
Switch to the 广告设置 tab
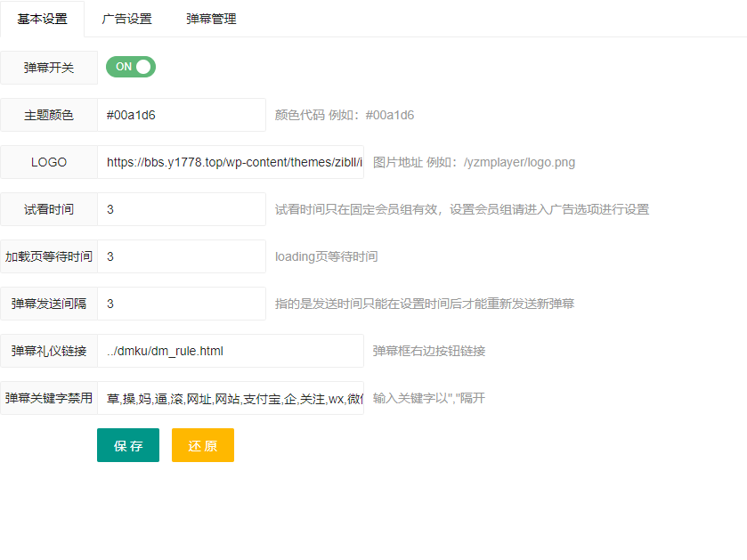pyautogui.click(x=126, y=18)
